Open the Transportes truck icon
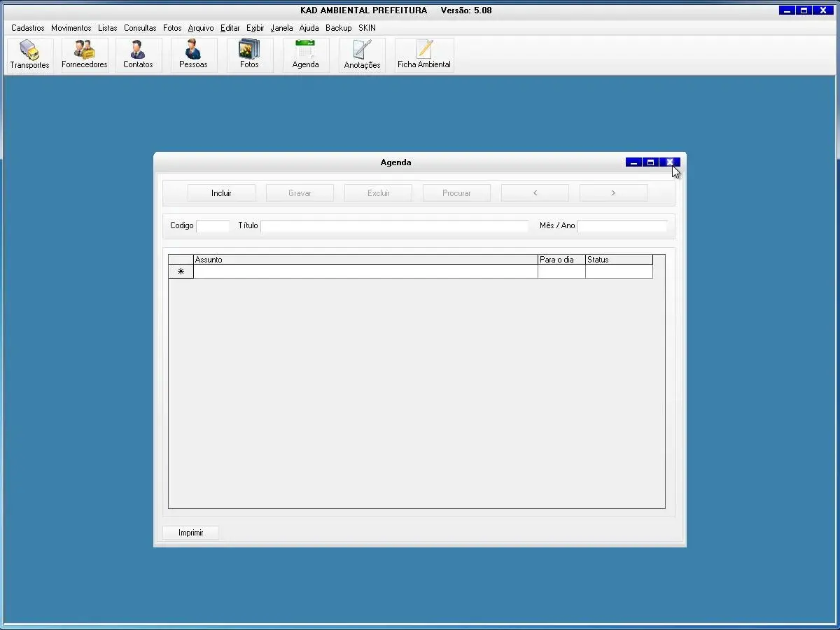 pos(30,55)
